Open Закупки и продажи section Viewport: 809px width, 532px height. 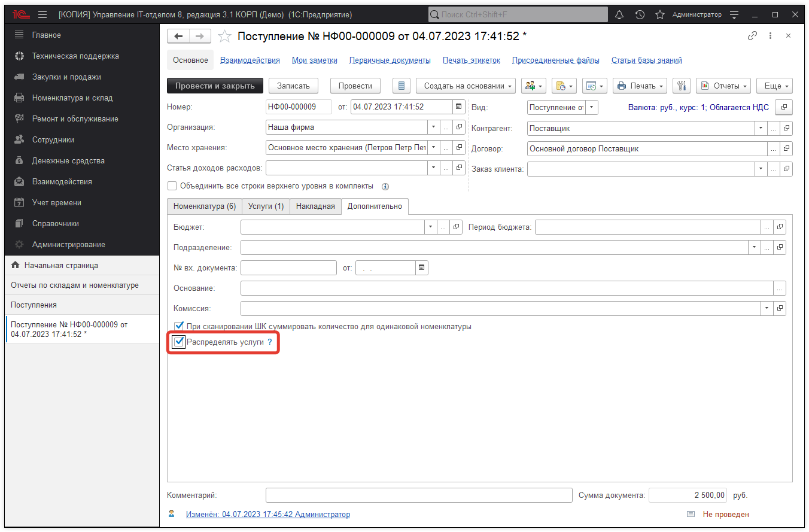(66, 77)
